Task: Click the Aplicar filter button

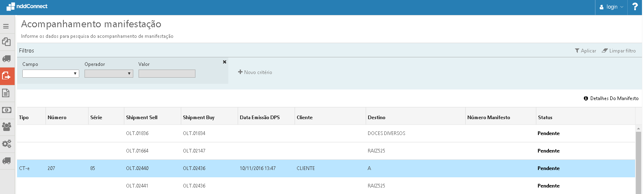Action: pos(585,51)
